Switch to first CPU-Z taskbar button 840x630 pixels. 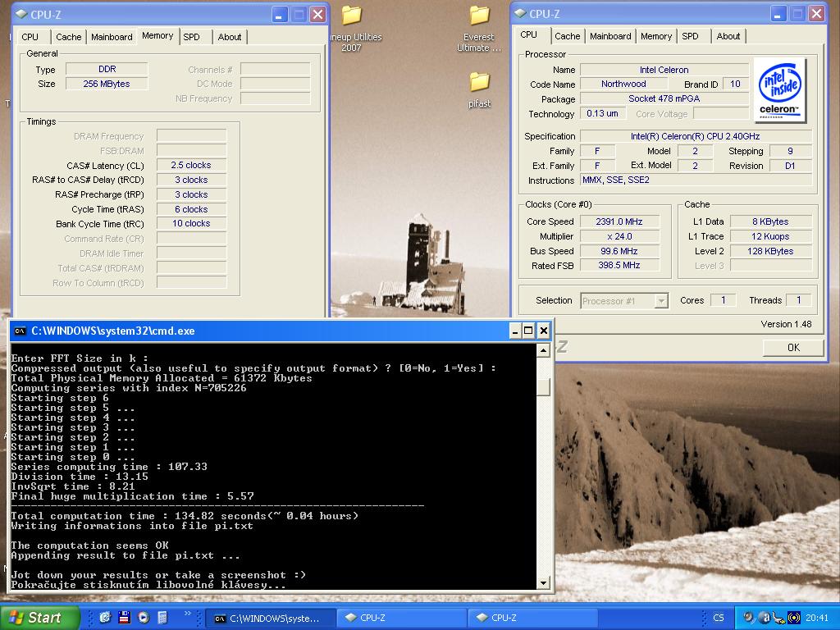point(402,619)
